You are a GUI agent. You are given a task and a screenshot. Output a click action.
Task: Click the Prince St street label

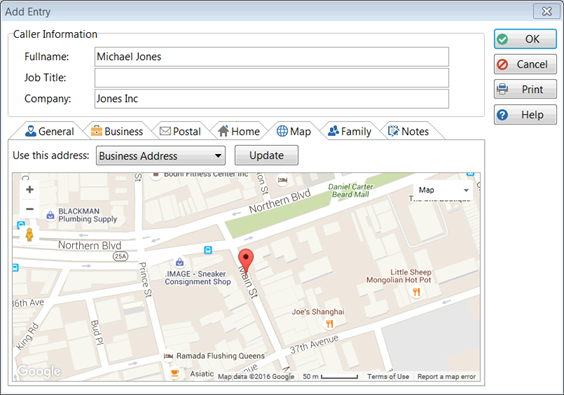coord(145,280)
